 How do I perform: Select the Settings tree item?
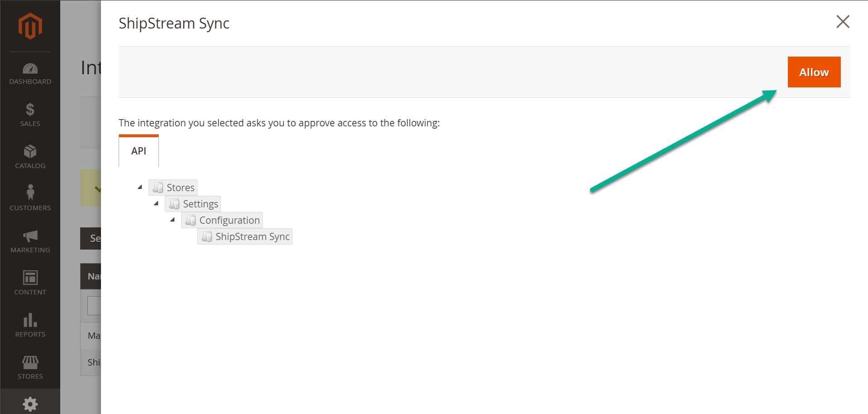200,204
